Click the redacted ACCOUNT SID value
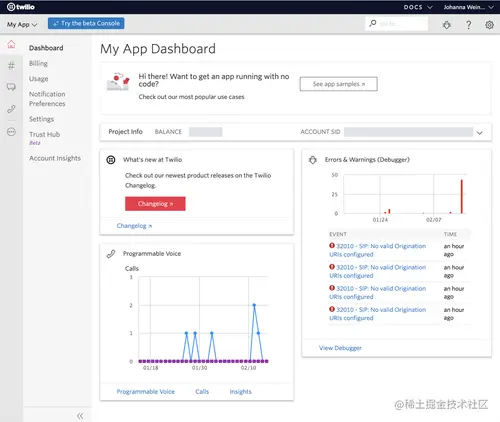500x422 pixels. 408,132
